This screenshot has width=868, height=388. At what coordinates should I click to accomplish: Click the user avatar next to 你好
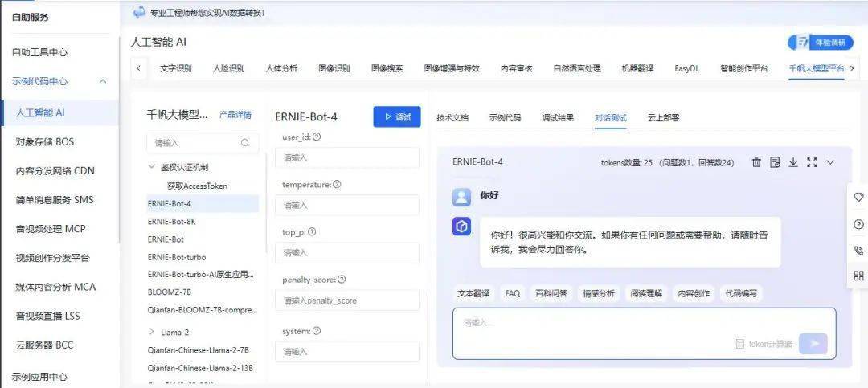[461, 197]
